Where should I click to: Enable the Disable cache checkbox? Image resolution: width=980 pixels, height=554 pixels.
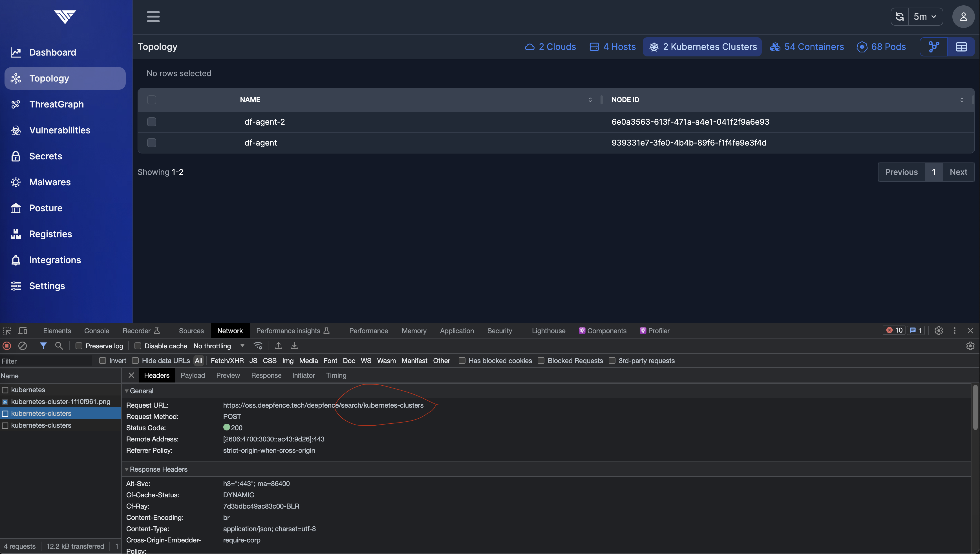click(x=138, y=346)
